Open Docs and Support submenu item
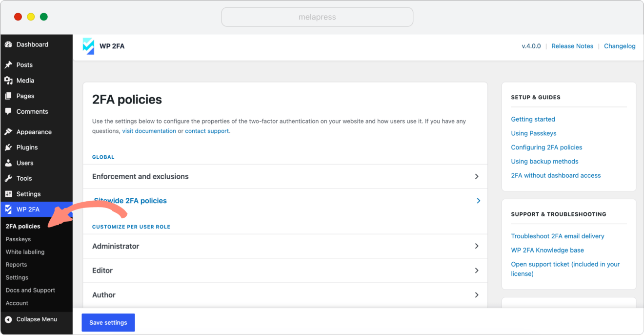The image size is (644, 335). (x=30, y=290)
